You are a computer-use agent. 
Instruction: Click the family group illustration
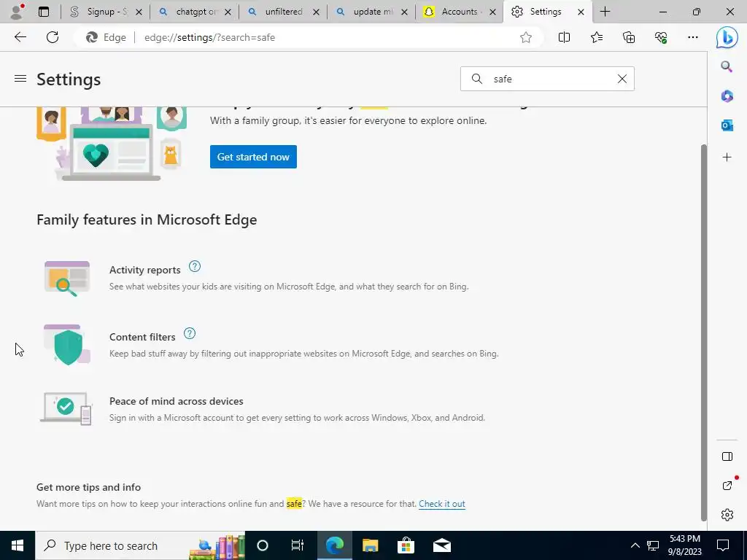[112, 144]
